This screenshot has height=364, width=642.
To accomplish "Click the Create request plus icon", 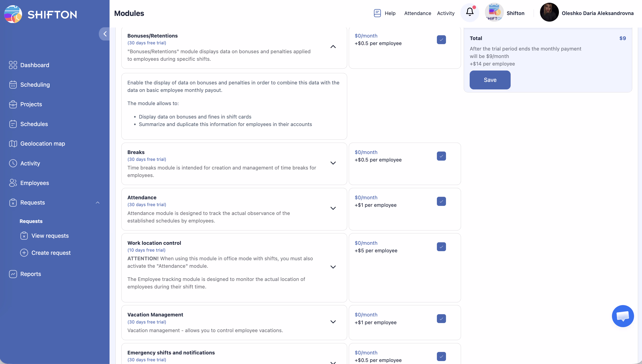I will (24, 253).
